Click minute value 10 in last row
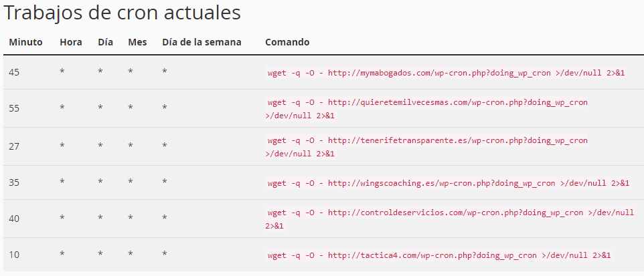Viewport: 644px width, 276px height. point(14,255)
